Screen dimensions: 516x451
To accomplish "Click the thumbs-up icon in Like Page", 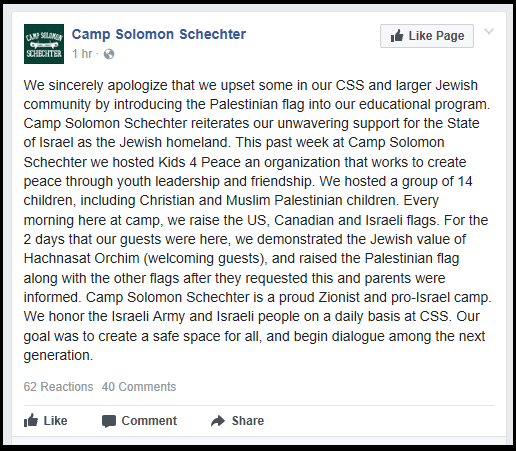I will pos(397,35).
